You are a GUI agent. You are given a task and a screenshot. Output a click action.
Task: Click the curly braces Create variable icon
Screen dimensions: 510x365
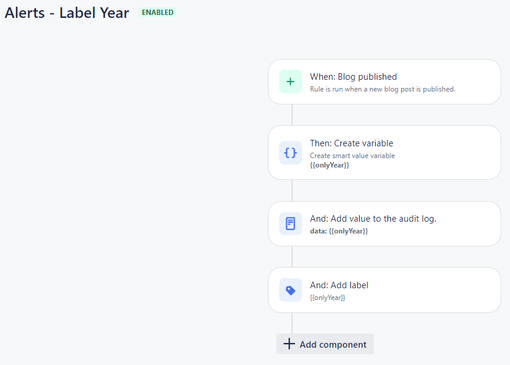pyautogui.click(x=290, y=153)
